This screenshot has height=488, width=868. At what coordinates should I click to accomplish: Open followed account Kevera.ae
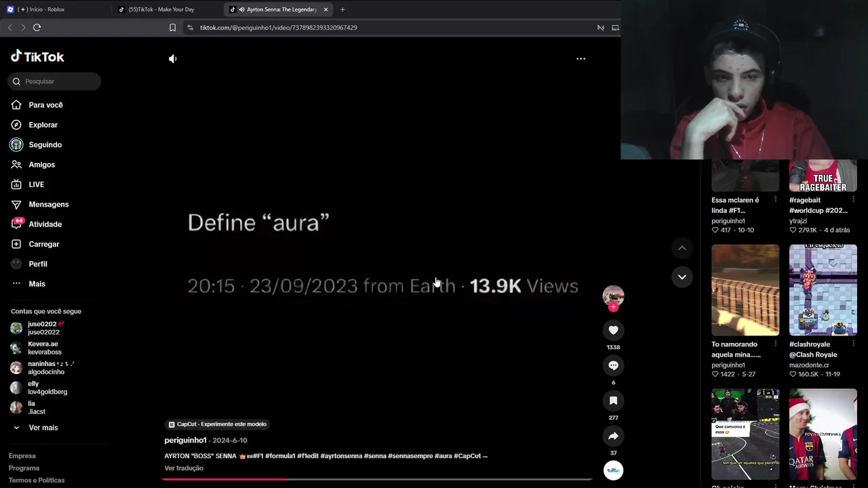click(x=43, y=348)
